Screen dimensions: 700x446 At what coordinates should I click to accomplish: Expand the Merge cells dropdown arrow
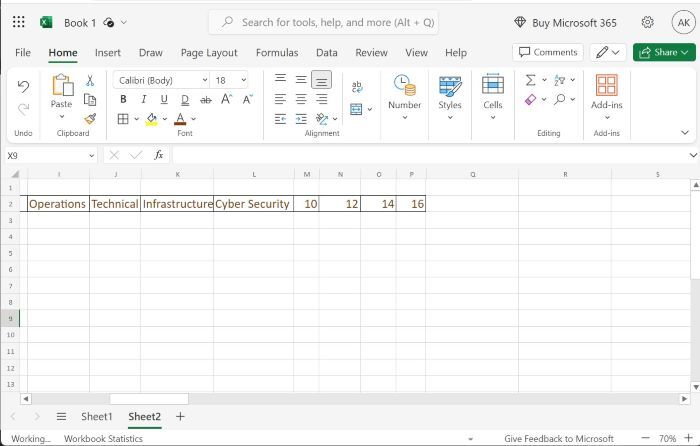tap(370, 109)
